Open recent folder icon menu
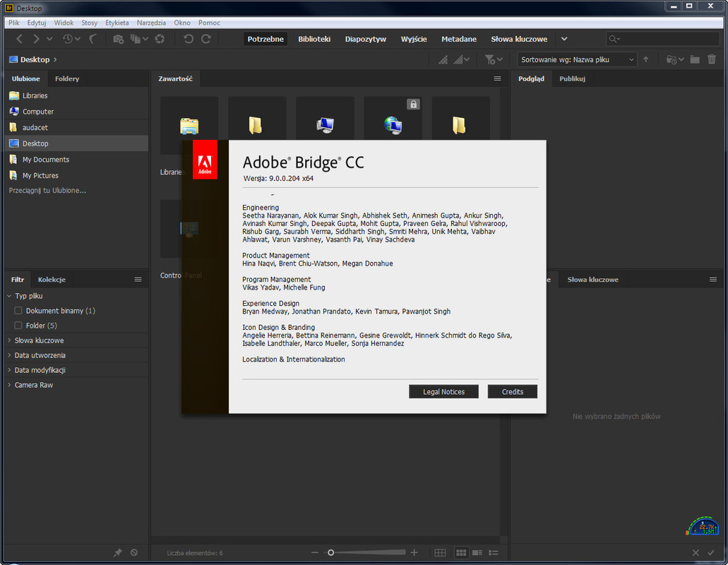Image resolution: width=728 pixels, height=565 pixels. tap(674, 59)
